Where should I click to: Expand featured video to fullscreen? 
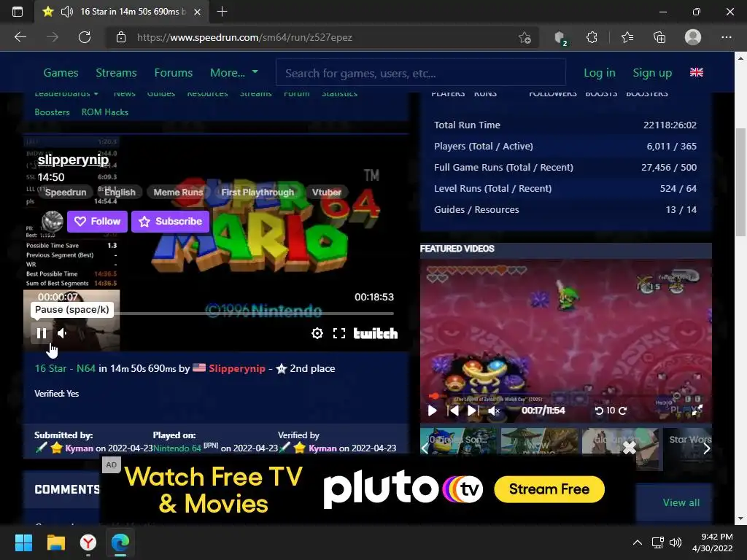point(697,410)
